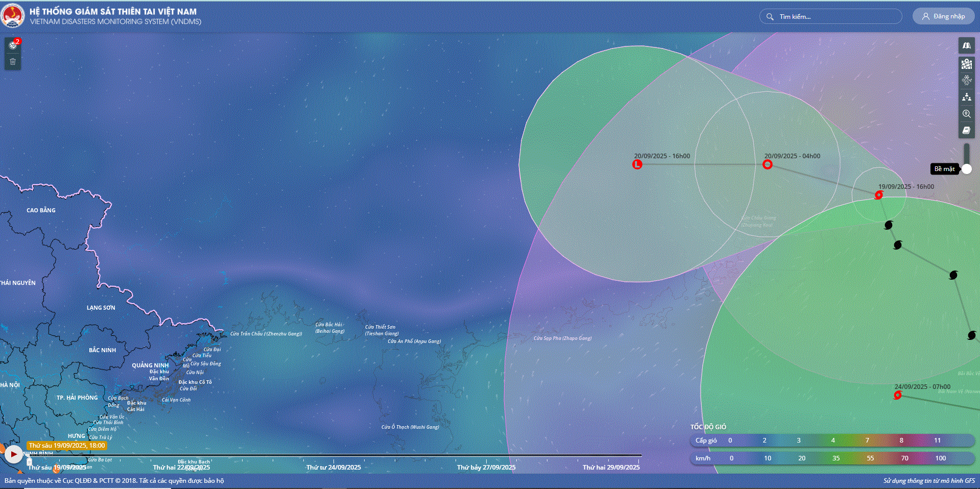Viewport: 980px width, 489px height.
Task: Jump timeline to Thứ hai 29/09/2025
Action: pyautogui.click(x=611, y=467)
